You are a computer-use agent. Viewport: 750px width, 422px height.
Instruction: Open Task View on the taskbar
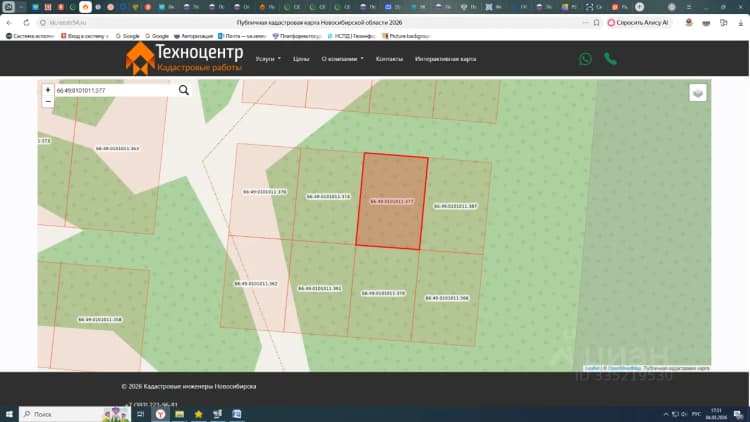pyautogui.click(x=140, y=414)
